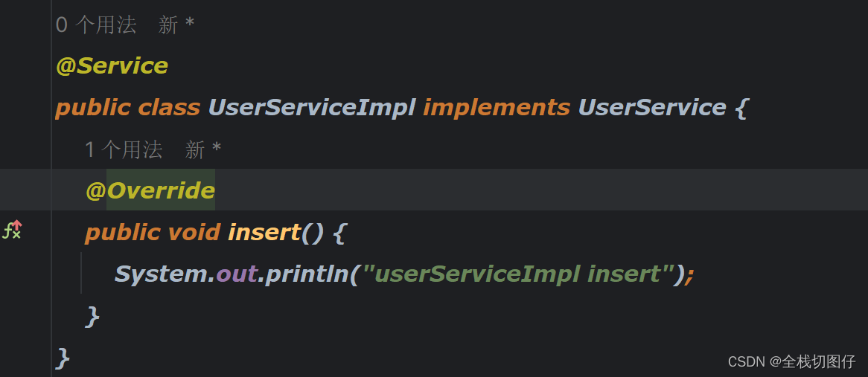Click the CSDN @全栈切图仔 watermark

click(x=791, y=362)
